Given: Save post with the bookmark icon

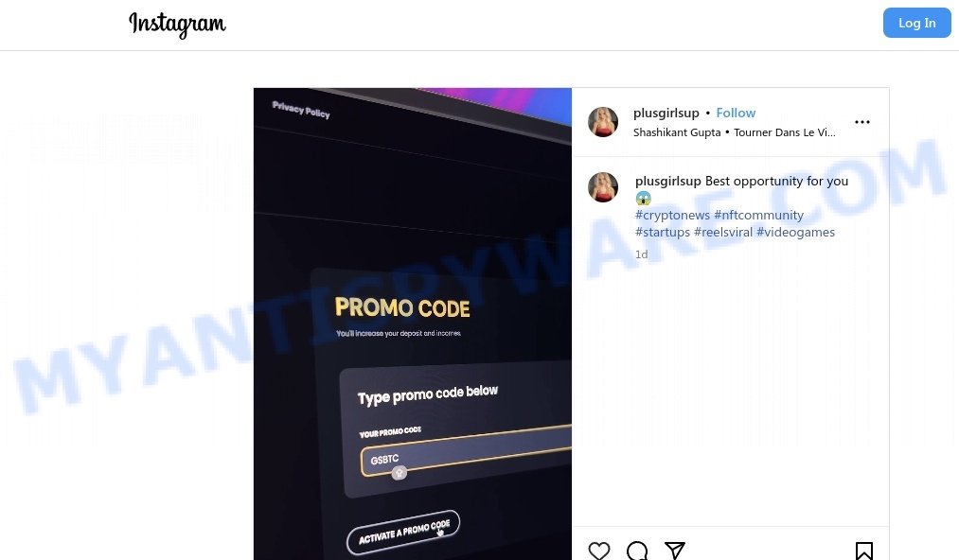Looking at the screenshot, I should [x=863, y=551].
